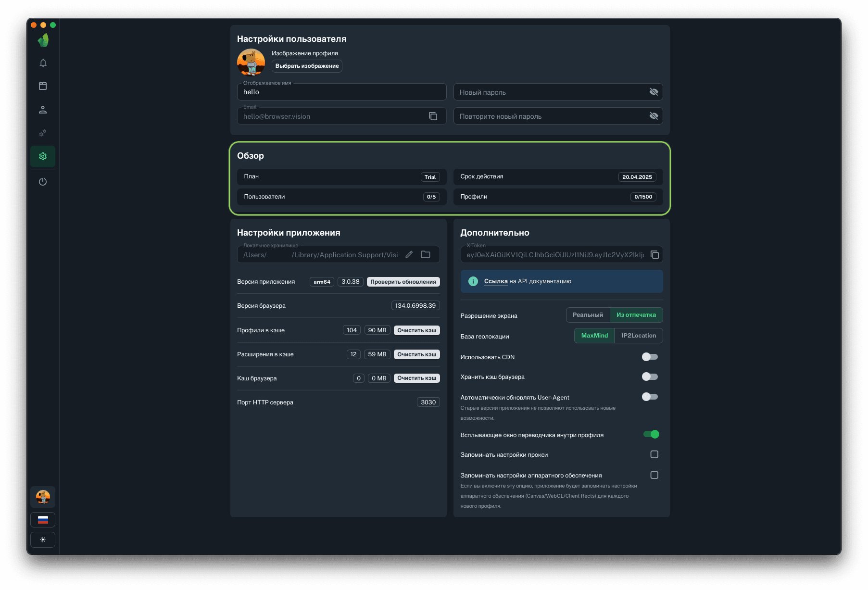The width and height of the screenshot is (868, 590).
Task: Check 'Запоминать настройки прокси' checkbox
Action: (x=654, y=454)
